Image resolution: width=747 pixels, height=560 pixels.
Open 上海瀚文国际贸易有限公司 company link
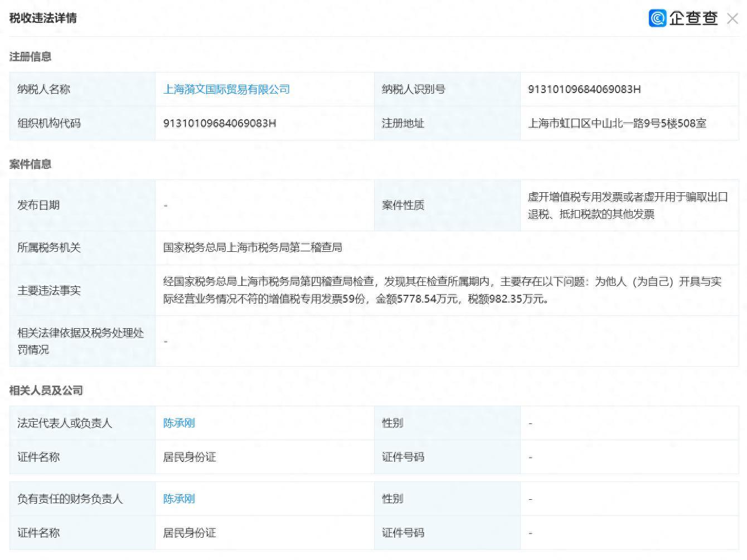point(226,89)
